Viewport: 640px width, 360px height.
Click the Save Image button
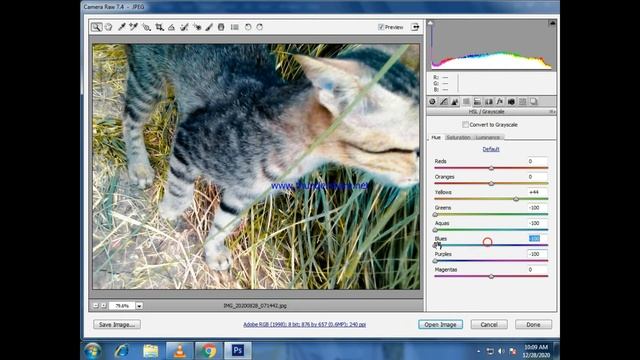coord(117,324)
